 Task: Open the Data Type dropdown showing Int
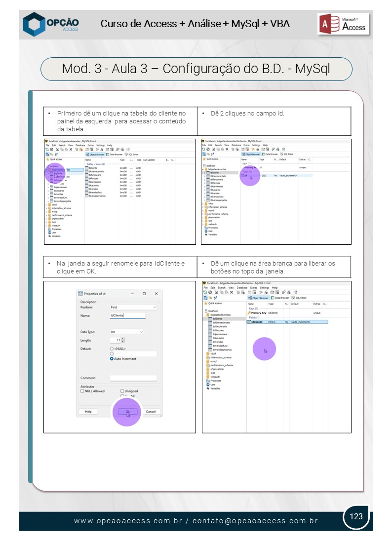click(x=127, y=332)
